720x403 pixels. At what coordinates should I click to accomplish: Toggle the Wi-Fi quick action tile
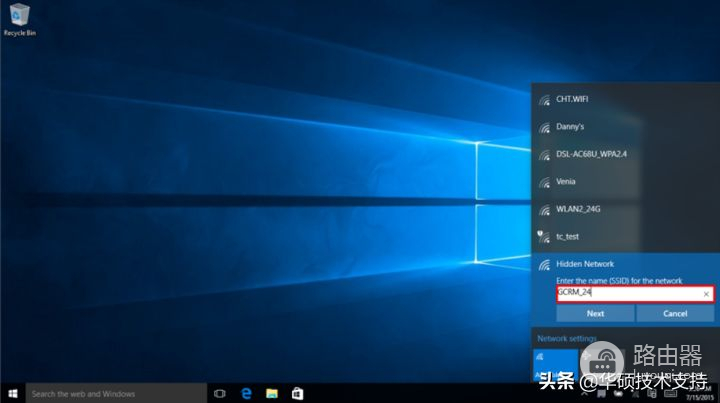click(x=554, y=364)
